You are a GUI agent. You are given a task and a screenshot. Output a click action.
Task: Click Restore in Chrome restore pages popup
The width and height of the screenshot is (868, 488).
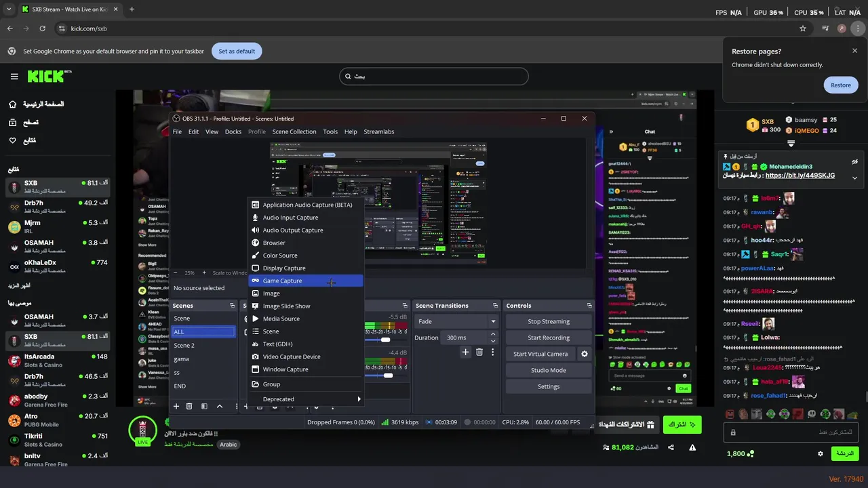[x=840, y=85]
